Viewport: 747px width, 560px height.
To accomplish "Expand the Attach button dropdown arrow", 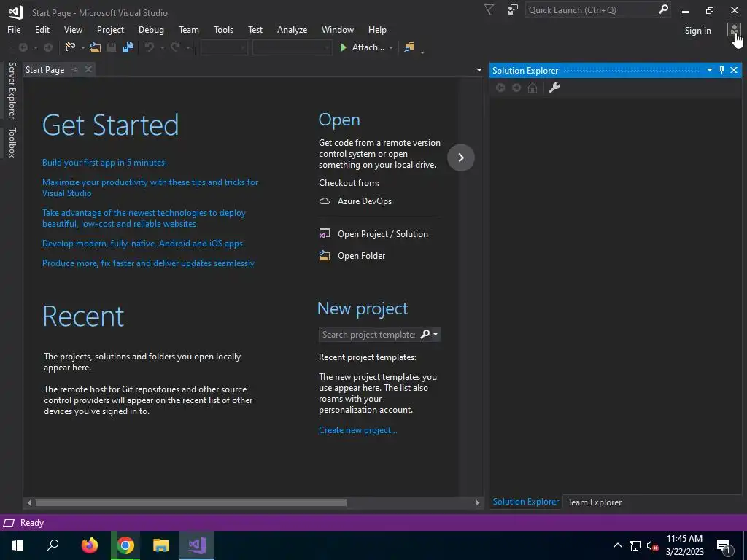I will (391, 47).
